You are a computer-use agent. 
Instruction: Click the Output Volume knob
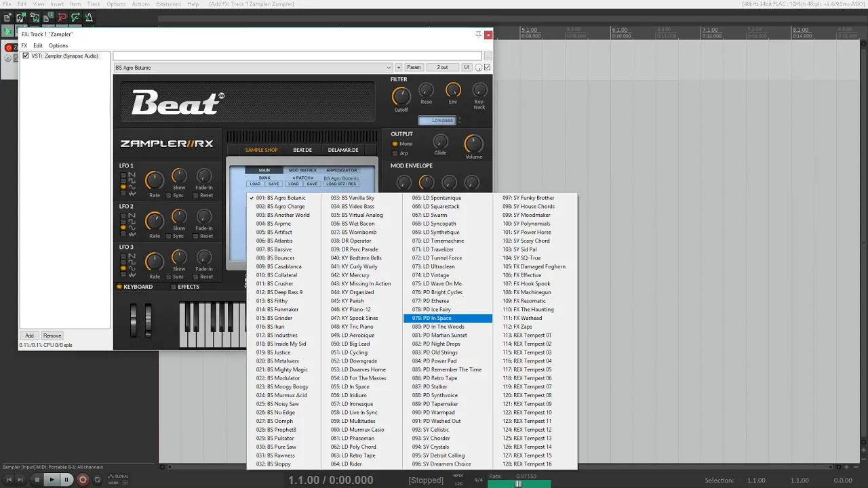coord(473,143)
